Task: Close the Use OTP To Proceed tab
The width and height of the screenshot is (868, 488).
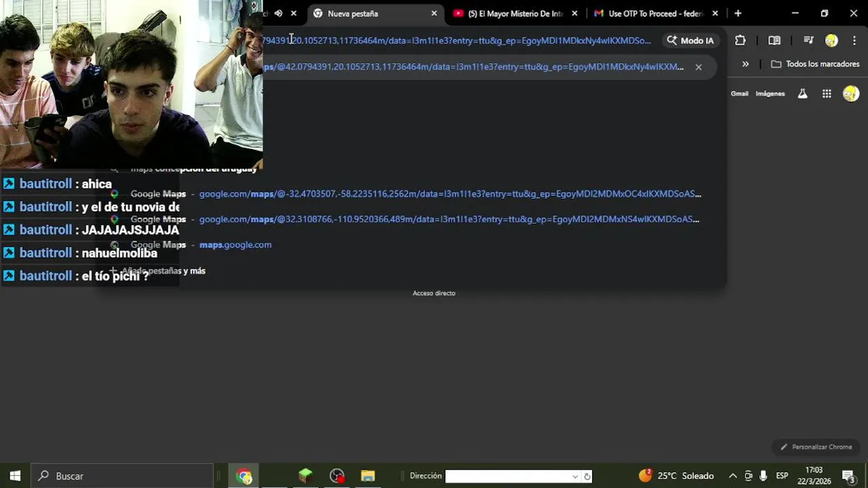Action: tap(715, 14)
